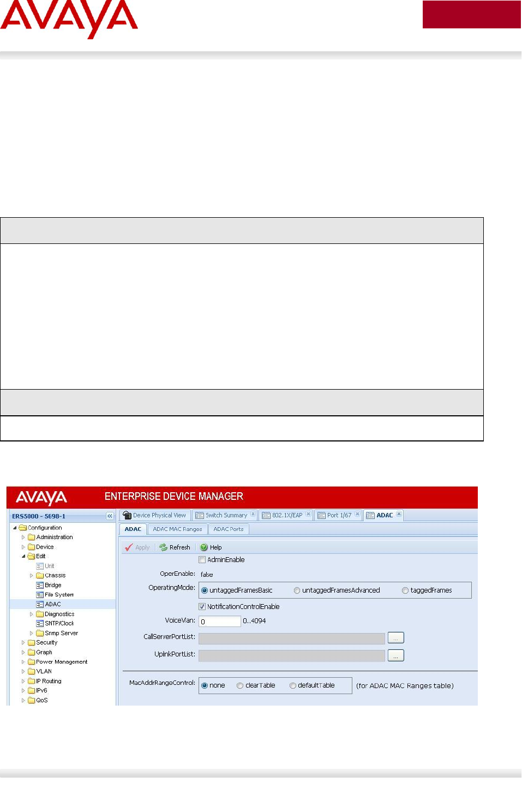
Task: Click the Graph folder icon
Action: 31,652
